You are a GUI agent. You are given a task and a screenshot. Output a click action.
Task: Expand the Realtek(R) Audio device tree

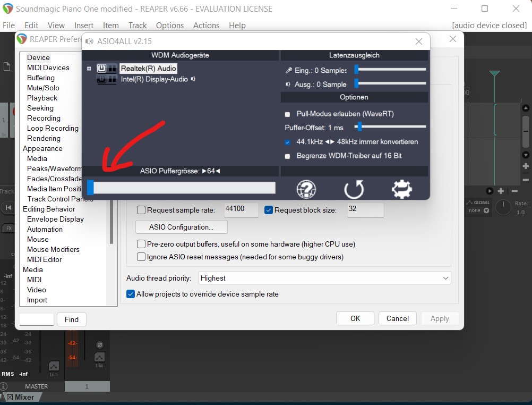point(89,69)
